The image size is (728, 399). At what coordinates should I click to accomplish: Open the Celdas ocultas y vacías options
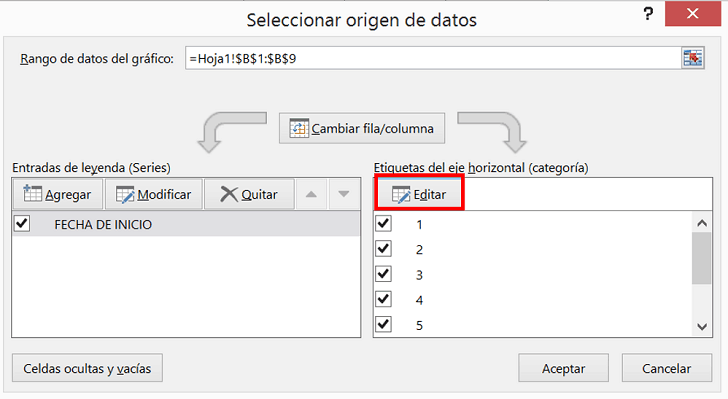[87, 368]
